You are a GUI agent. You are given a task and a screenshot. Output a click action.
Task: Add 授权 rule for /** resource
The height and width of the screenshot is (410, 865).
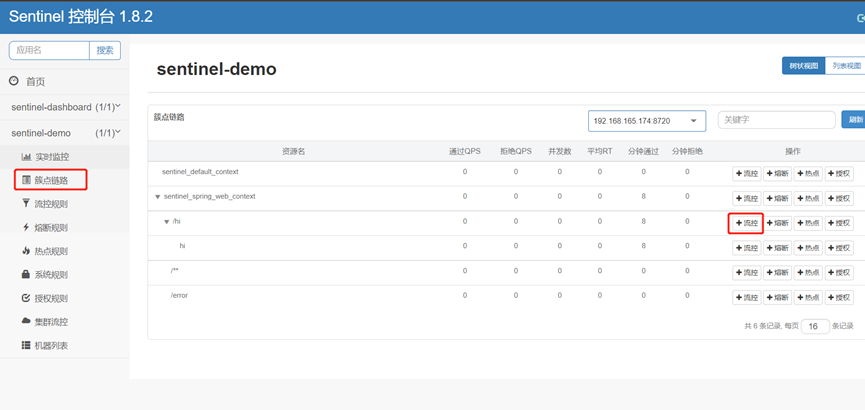click(x=839, y=272)
